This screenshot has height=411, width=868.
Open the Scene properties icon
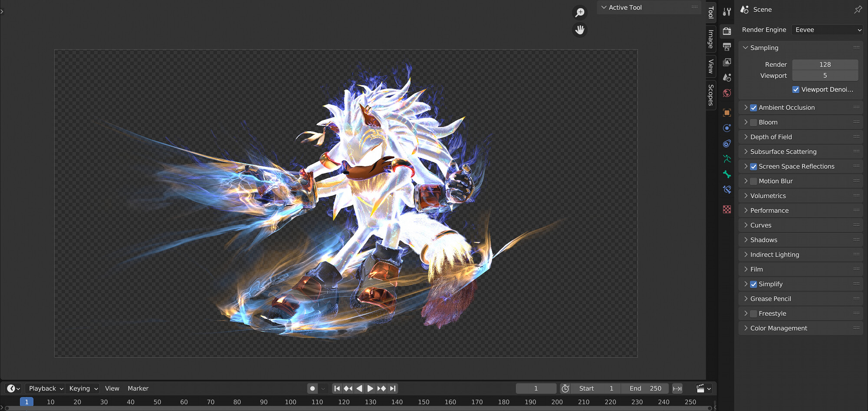click(x=727, y=77)
